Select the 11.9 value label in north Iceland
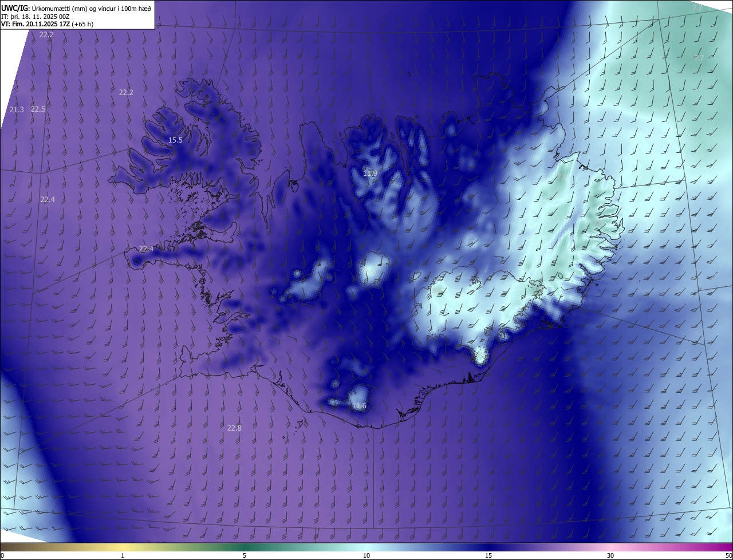Viewport: 733px width, 560px height. [x=370, y=173]
